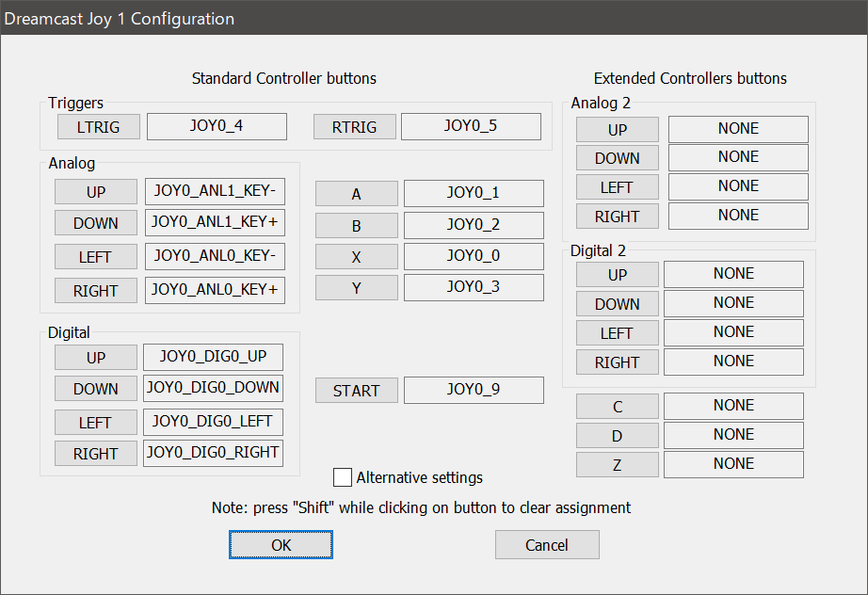This screenshot has height=595, width=868.
Task: Select the NONE field for Analog 2 RIGHT
Action: click(x=738, y=216)
